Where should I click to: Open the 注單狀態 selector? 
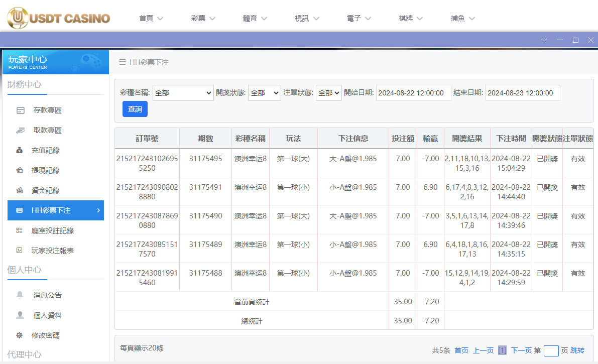[x=328, y=93]
